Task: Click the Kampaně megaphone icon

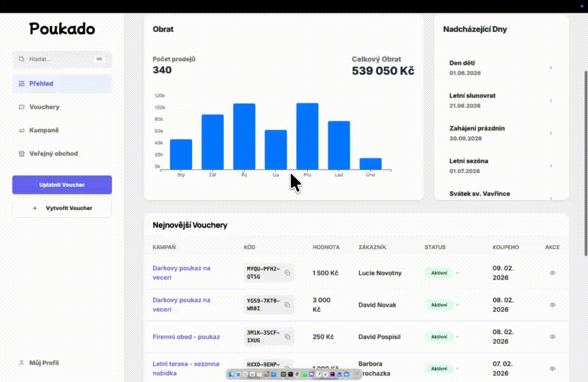Action: click(22, 131)
